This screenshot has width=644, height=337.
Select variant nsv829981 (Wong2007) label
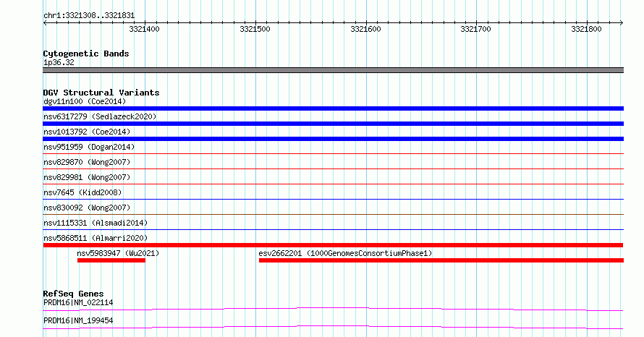pos(87,177)
